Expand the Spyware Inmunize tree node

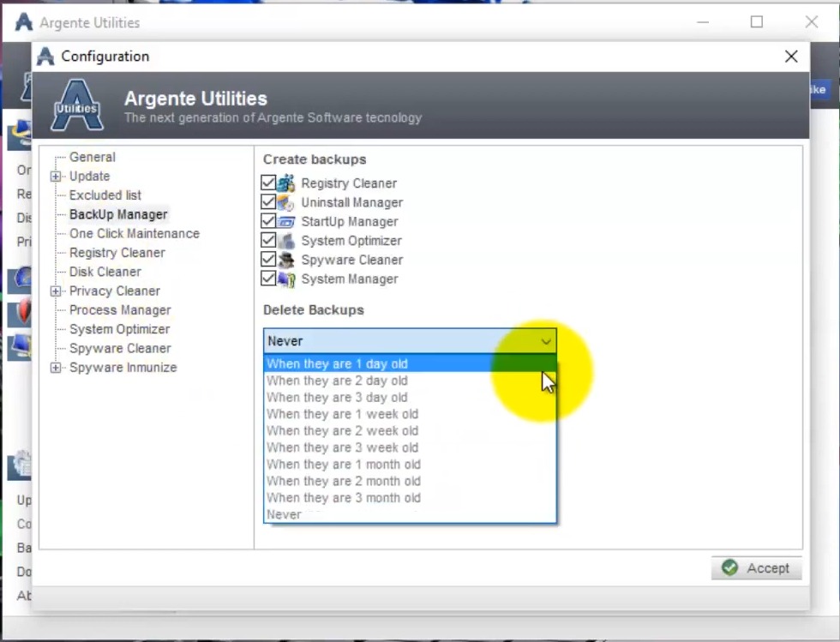coord(56,368)
